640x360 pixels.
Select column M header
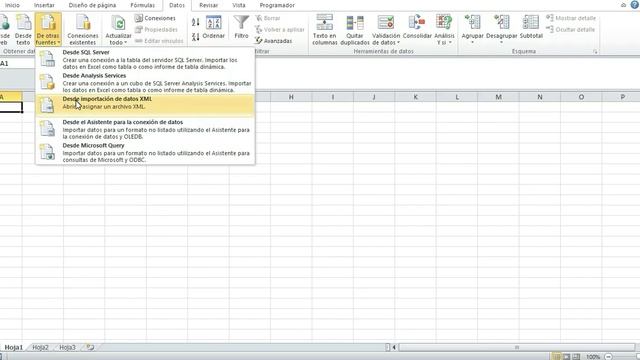[x=498, y=97]
